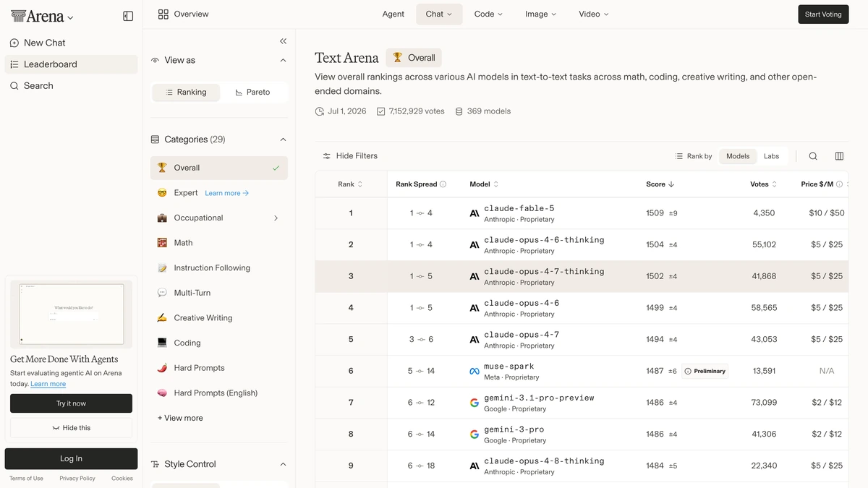Open the Code dropdown menu
This screenshot has height=488, width=868.
pyautogui.click(x=488, y=14)
